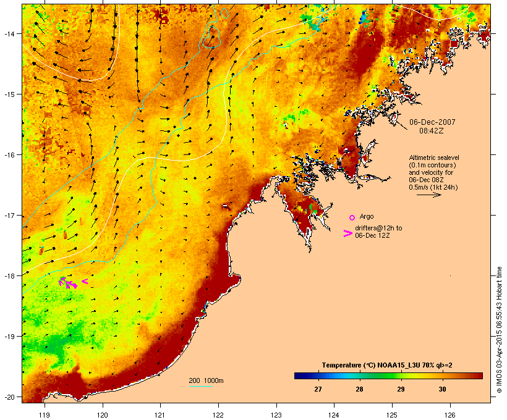
Task: Click the 'Altimetric sealevel' caption line
Action: tap(434, 157)
